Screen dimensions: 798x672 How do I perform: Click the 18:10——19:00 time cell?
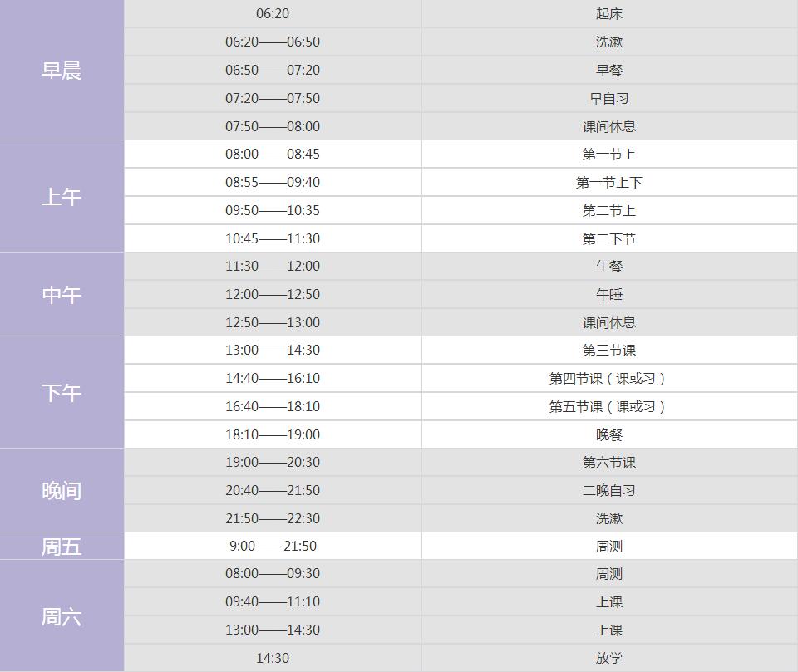(x=273, y=434)
